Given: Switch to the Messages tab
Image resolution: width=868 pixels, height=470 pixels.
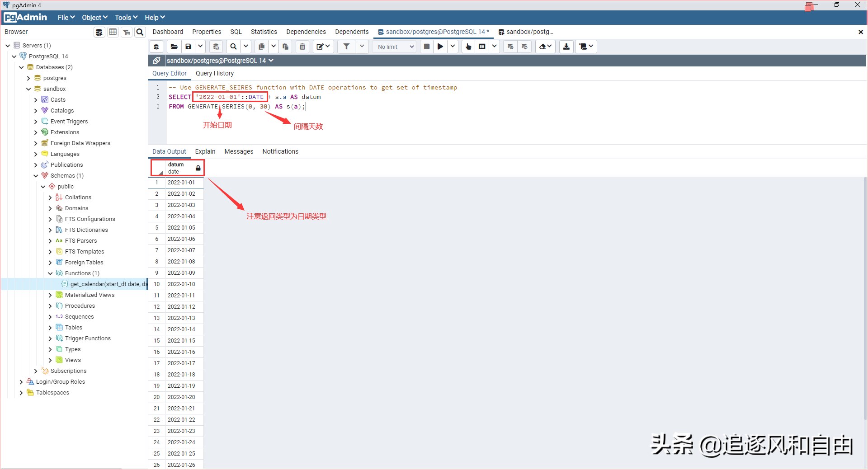Looking at the screenshot, I should click(239, 152).
